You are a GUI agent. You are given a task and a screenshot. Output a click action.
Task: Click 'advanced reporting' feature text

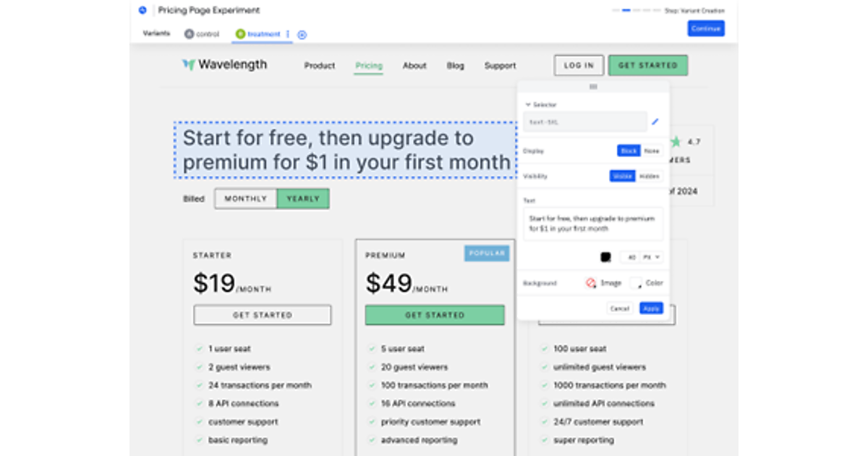click(419, 440)
